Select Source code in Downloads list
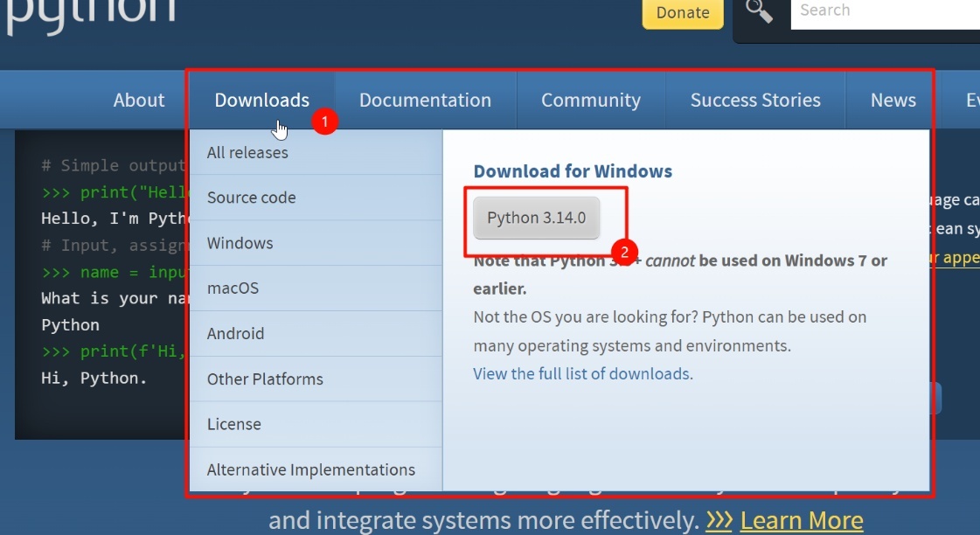Viewport: 980px width, 535px height. [316, 198]
